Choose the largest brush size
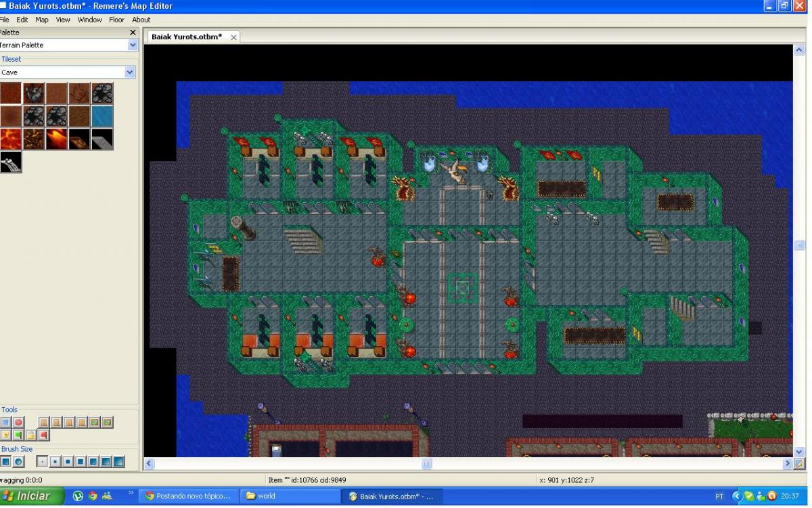812x508 pixels. click(118, 461)
